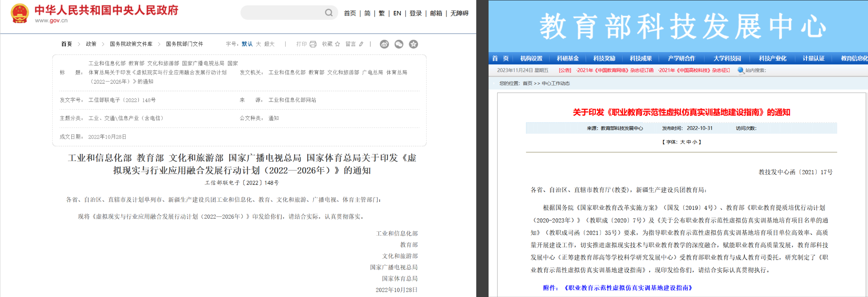Set font size to 默认
The height and width of the screenshot is (297, 868).
click(247, 44)
